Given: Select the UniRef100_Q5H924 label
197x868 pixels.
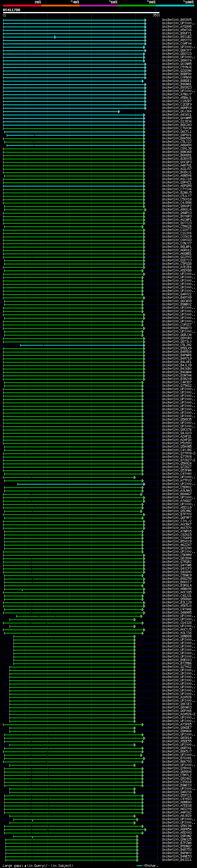Looking at the screenshot, I should 177,463.
